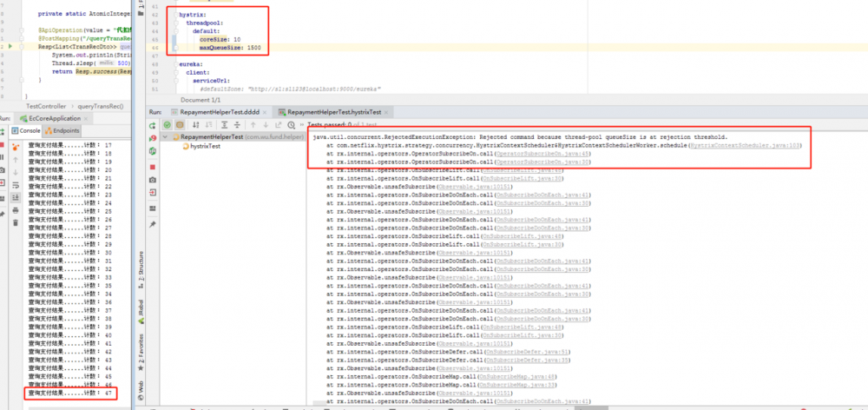The height and width of the screenshot is (410, 868).
Task: Click queryTransRec() in the breadcrumb
Action: pyautogui.click(x=102, y=106)
